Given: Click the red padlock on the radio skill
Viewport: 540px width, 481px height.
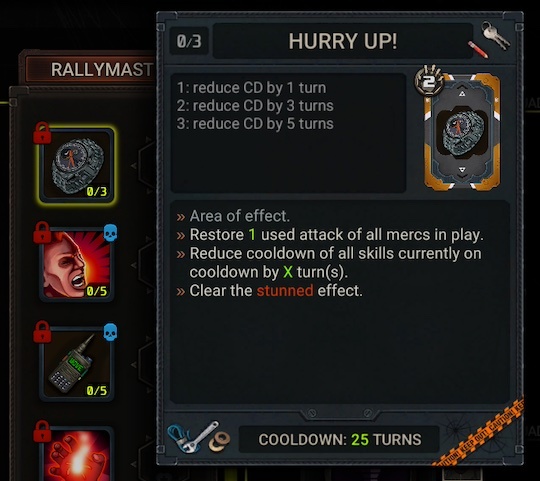Looking at the screenshot, I should 42,332.
